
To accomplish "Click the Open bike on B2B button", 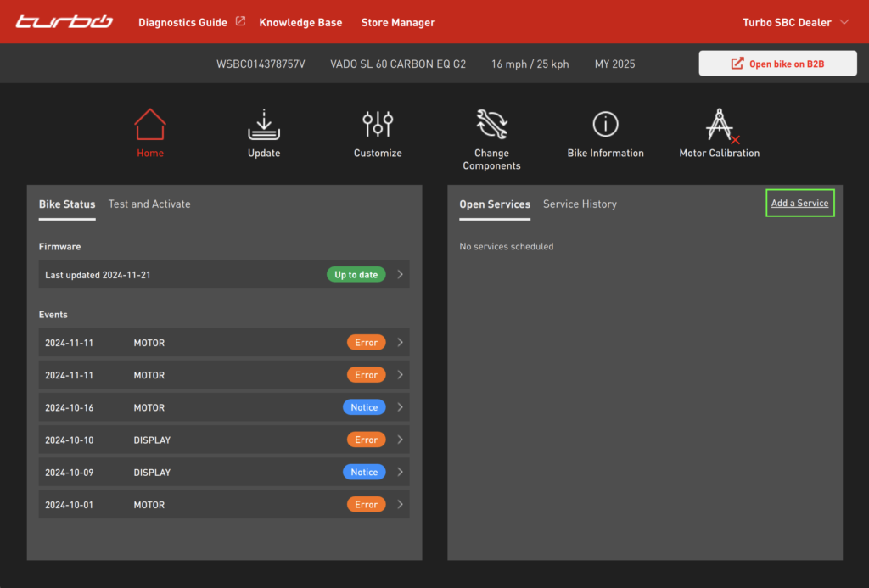I will 777,64.
